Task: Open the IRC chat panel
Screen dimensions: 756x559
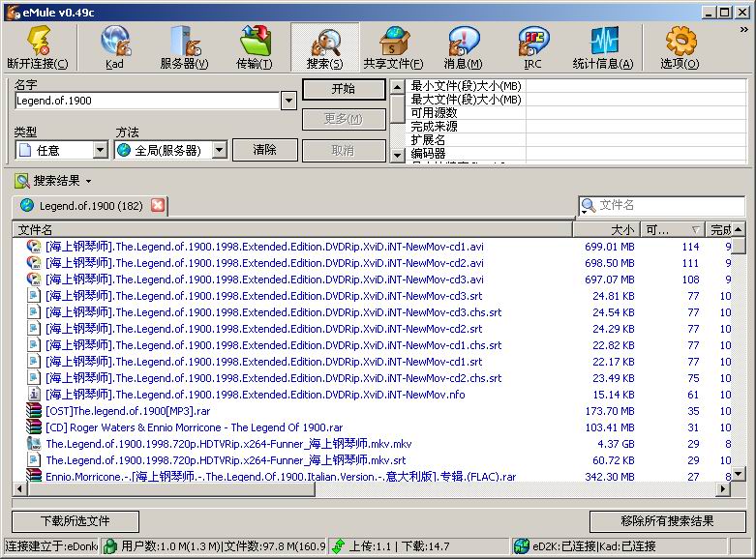Action: [532, 47]
